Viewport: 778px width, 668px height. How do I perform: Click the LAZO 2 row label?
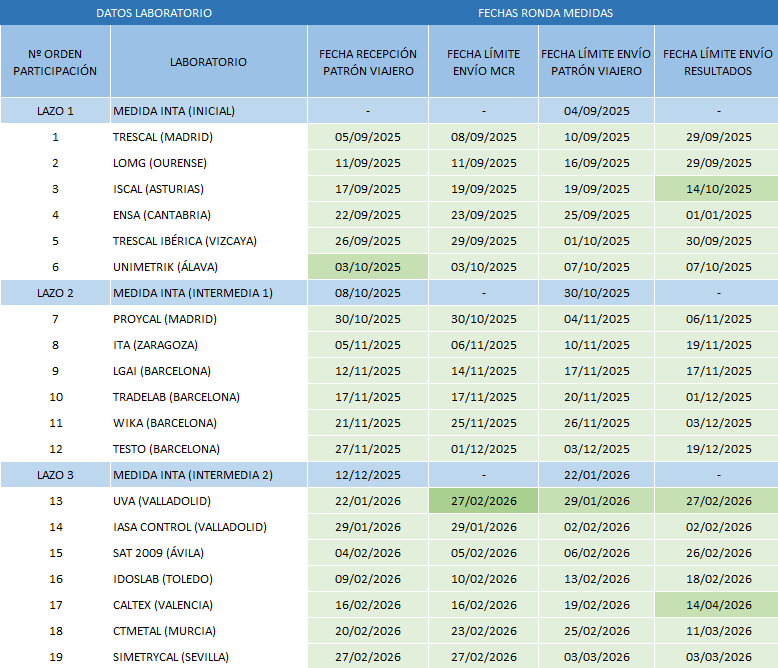[x=55, y=293]
